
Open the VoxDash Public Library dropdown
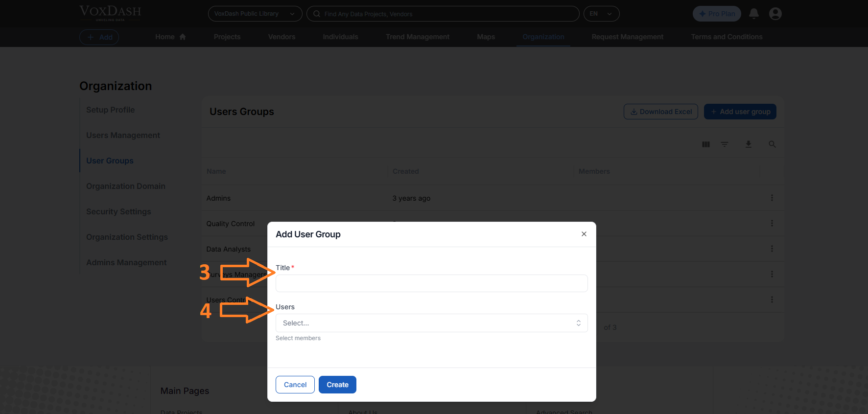[255, 14]
